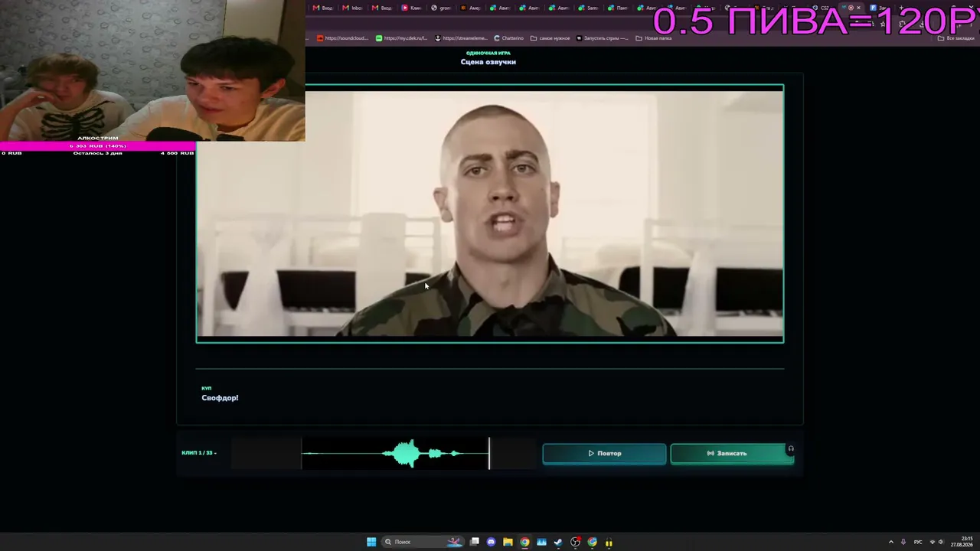Switch to the "Sam" browser tab

pos(588,8)
